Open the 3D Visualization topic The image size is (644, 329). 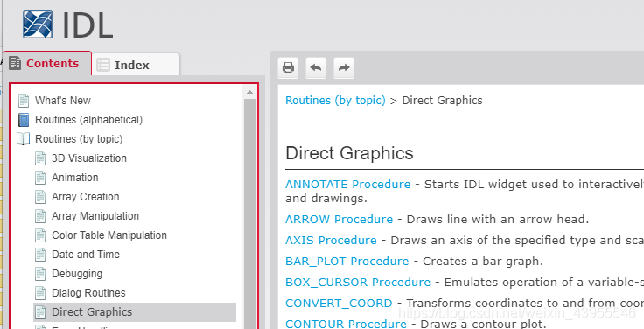pos(89,158)
